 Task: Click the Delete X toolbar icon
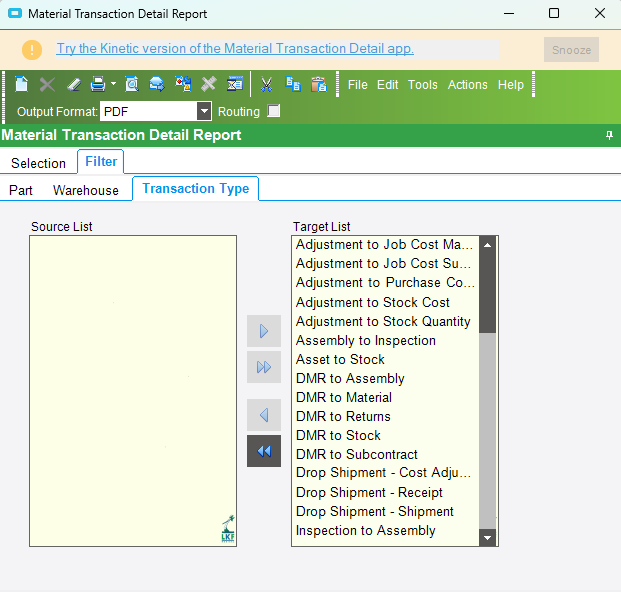tap(47, 84)
